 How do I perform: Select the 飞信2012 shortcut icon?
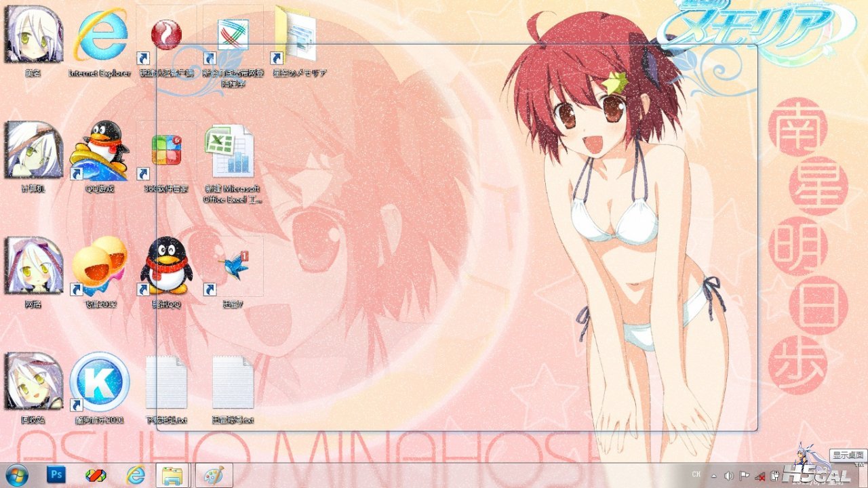(x=100, y=272)
